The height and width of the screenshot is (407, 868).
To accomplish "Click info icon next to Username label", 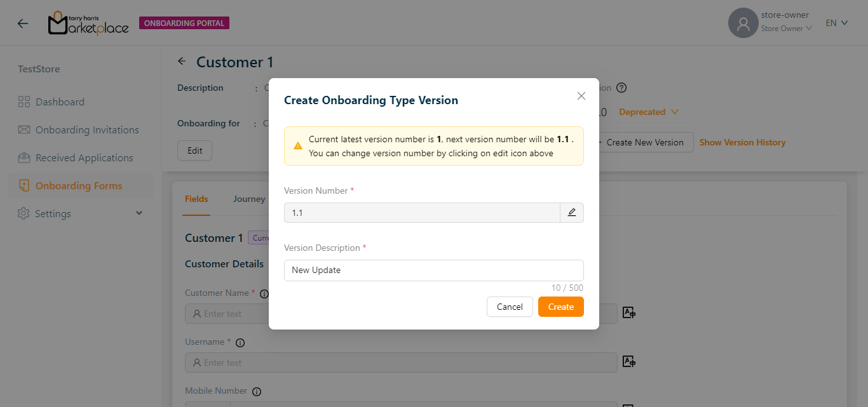I will coord(240,343).
